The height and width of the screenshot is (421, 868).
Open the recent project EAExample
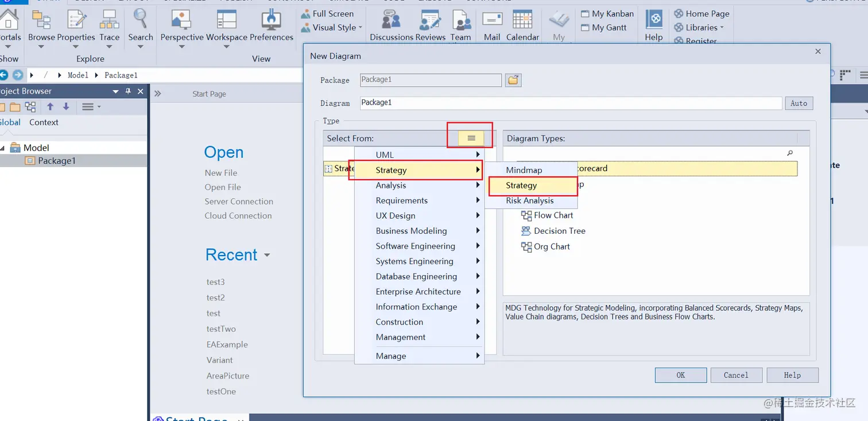227,345
